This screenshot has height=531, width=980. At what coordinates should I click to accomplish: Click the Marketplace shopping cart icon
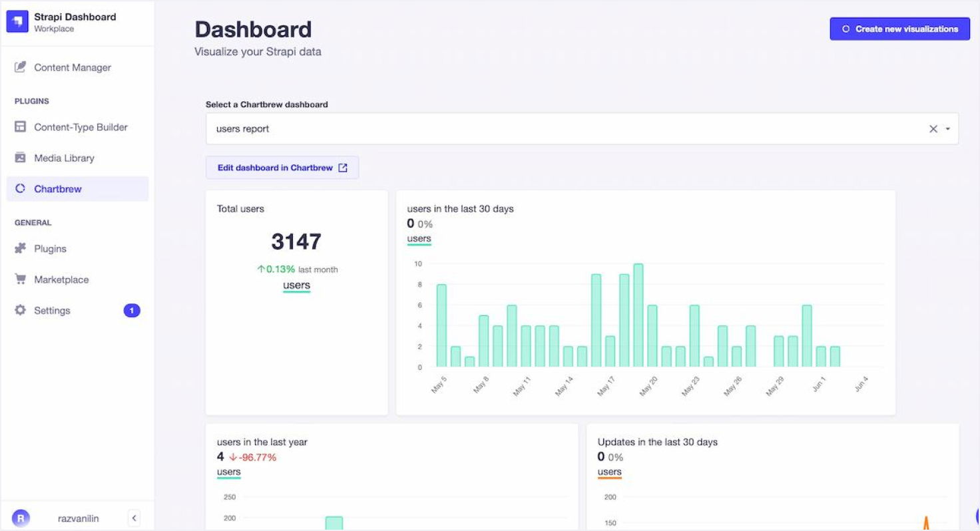coord(21,279)
